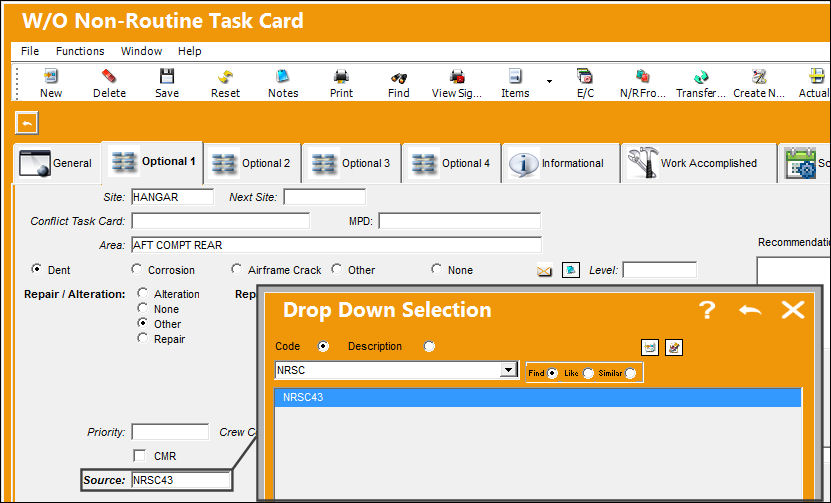
Task: Click the Reset toolbar icon
Action: (225, 77)
